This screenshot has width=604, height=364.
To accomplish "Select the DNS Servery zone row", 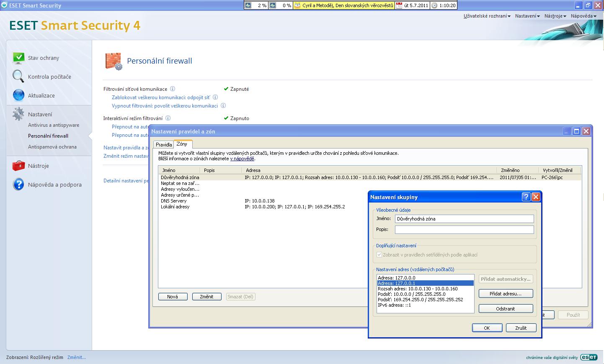I will tap(174, 201).
